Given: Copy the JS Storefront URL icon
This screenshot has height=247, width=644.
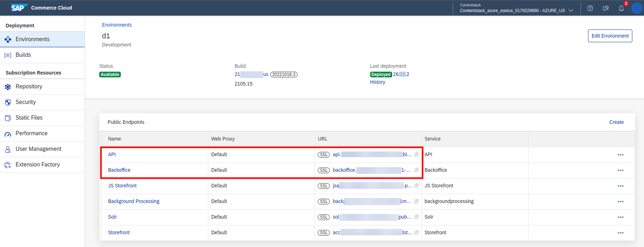Looking at the screenshot, I should coord(416,186).
